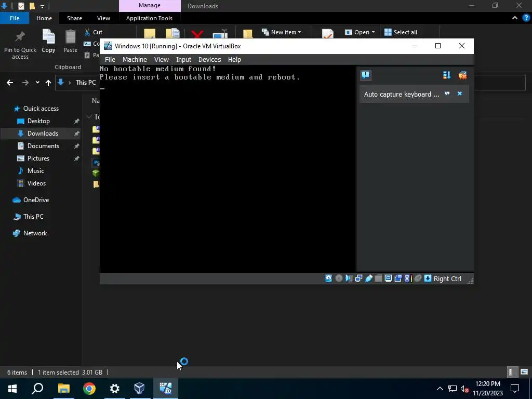Click the Manage contextual tab in File Explorer
The width and height of the screenshot is (532, 399).
pyautogui.click(x=150, y=6)
